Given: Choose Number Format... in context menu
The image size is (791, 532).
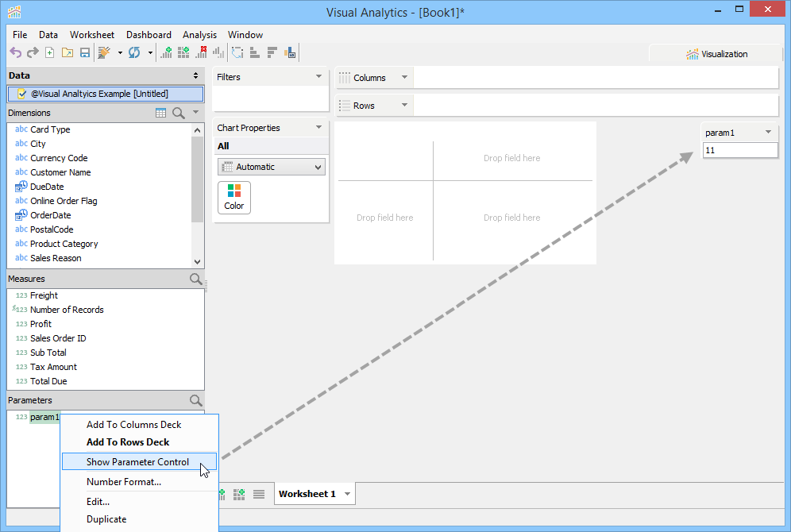Looking at the screenshot, I should click(139, 482).
